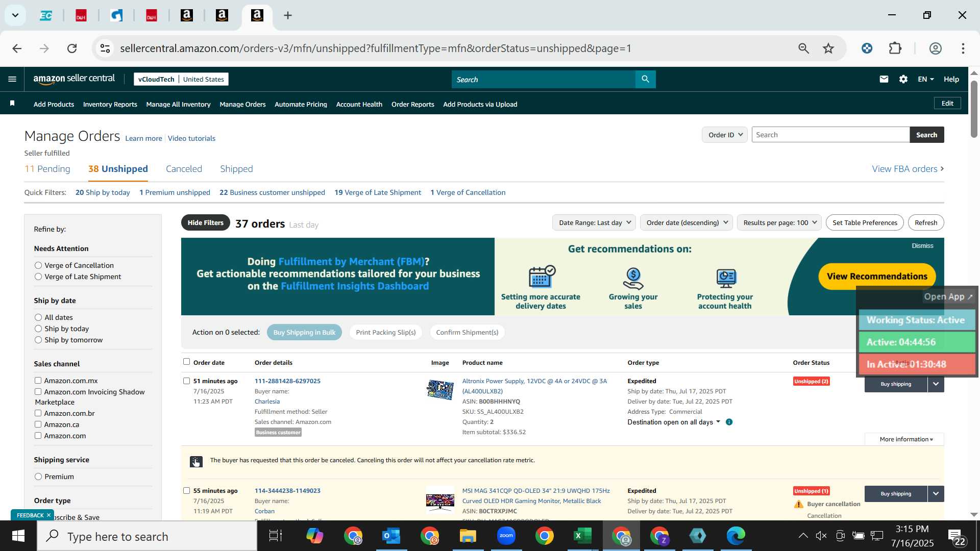Click the Windows Start button

(18, 536)
